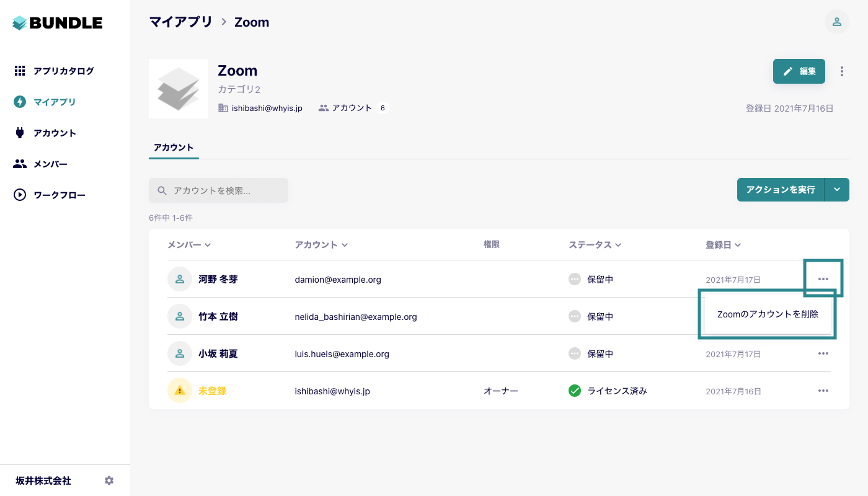Click the building icon beside ishibashi@whyis.jp

[x=223, y=108]
